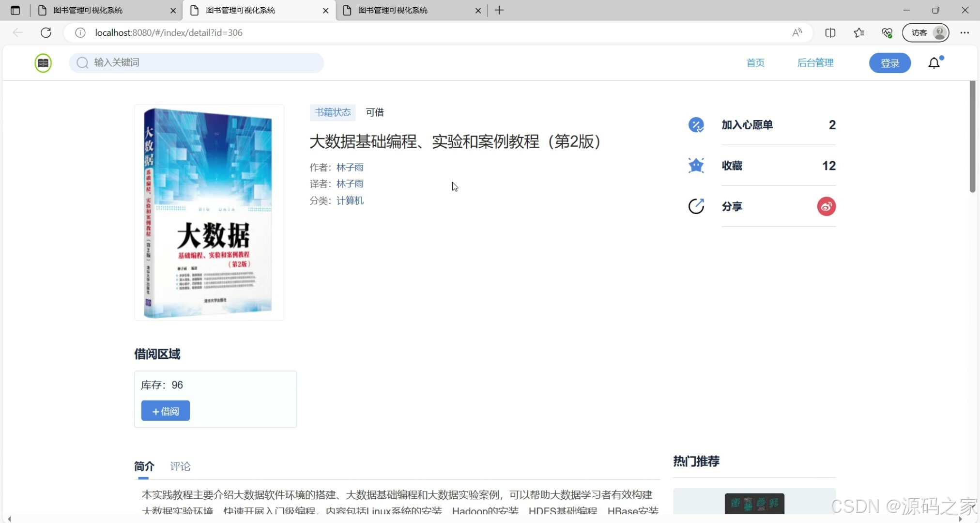Screen dimensions: 980x523
Task: Click the notification bell icon
Action: click(x=934, y=63)
